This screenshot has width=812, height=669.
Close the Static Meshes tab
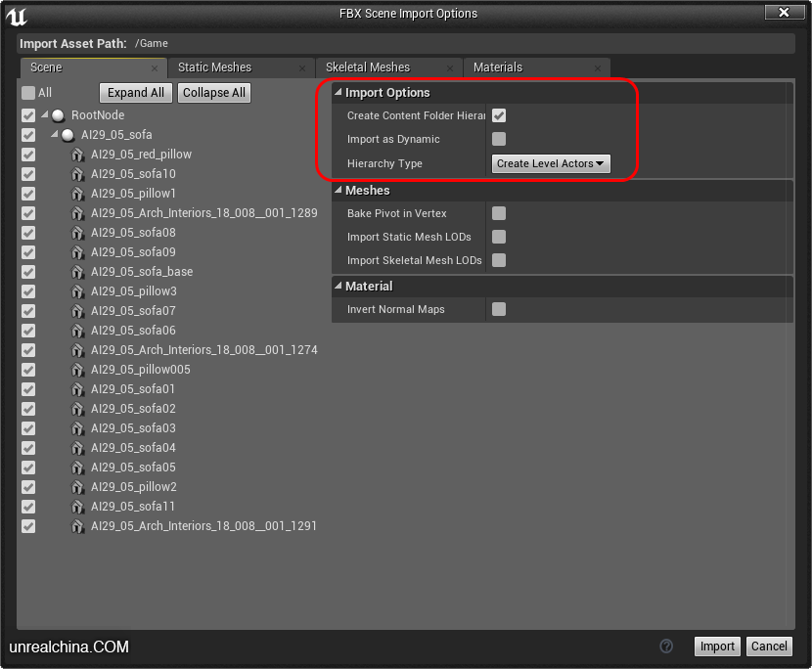tap(302, 68)
